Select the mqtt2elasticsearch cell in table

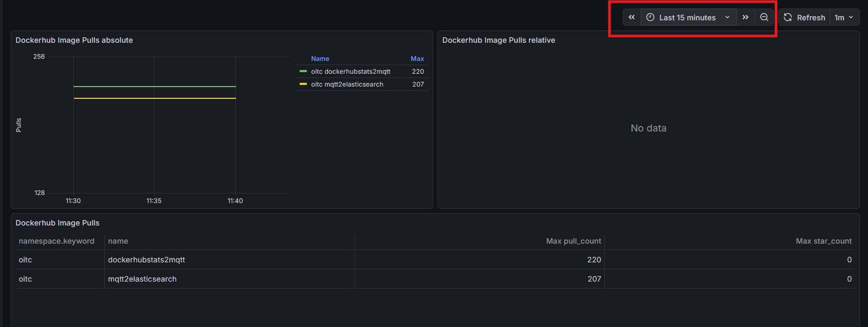(x=142, y=279)
